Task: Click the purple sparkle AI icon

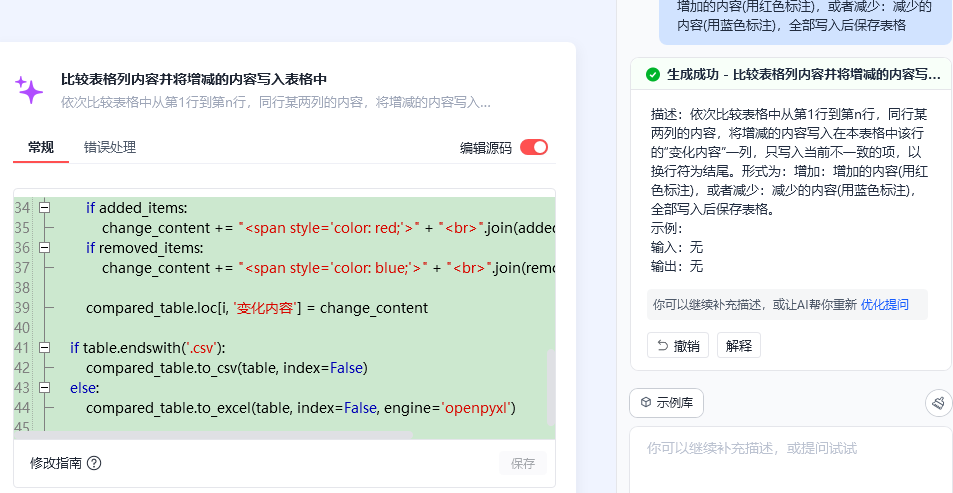Action: tap(29, 90)
